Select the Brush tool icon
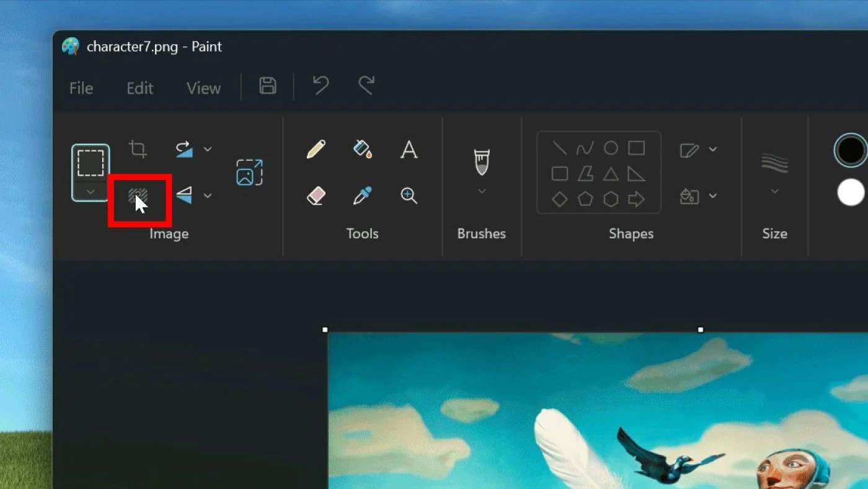Image resolution: width=868 pixels, height=489 pixels. (482, 161)
